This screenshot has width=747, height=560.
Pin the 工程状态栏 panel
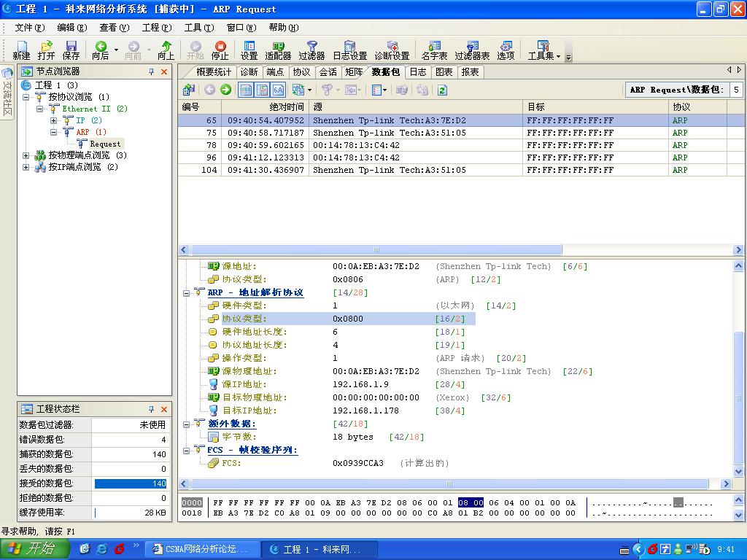(x=152, y=409)
